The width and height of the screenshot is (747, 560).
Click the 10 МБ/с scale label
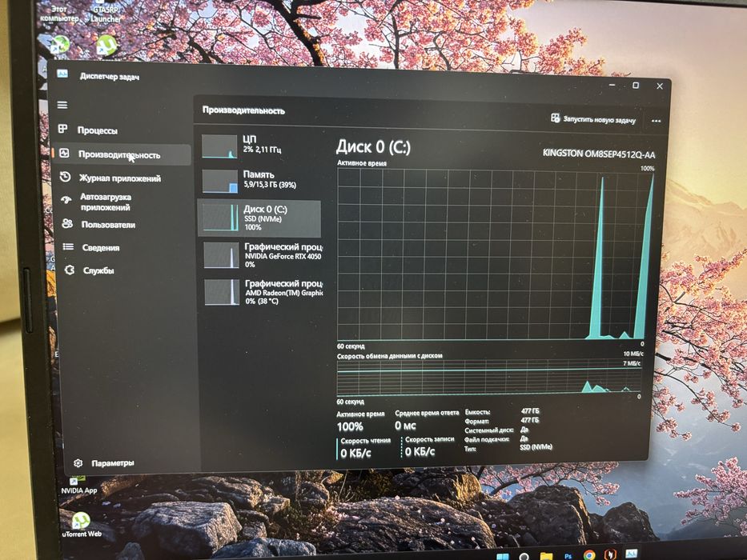pyautogui.click(x=633, y=354)
